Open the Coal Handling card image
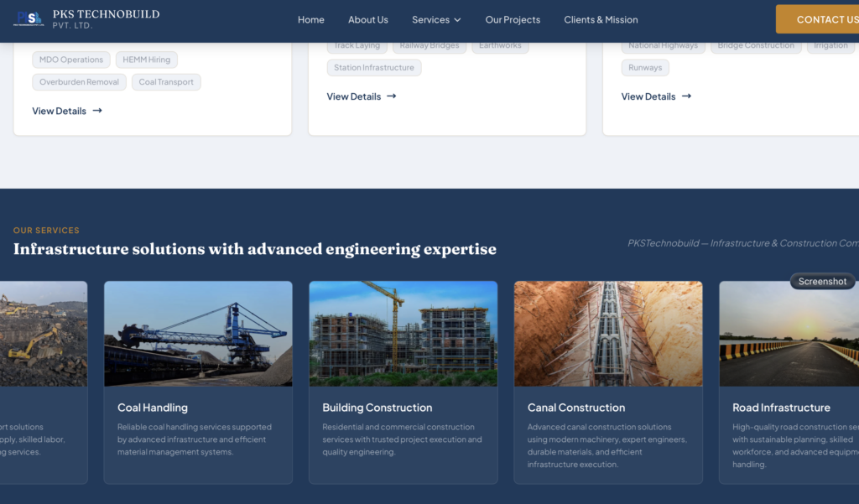Viewport: 859px width, 504px height. (198, 334)
